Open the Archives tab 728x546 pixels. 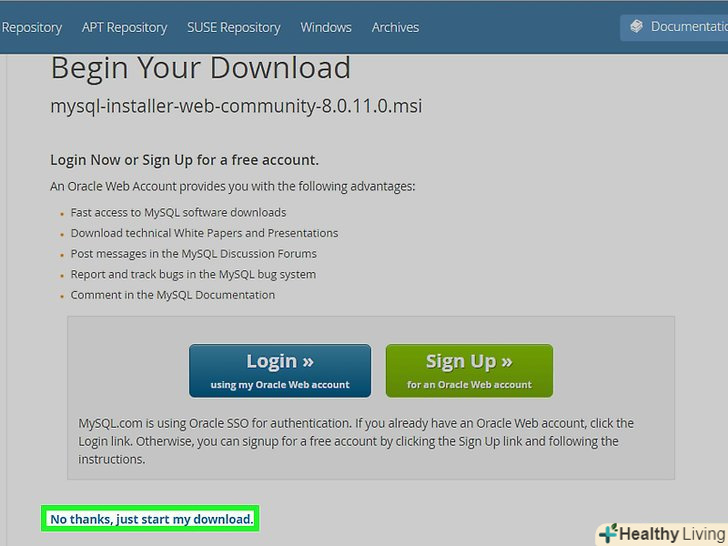tap(395, 27)
